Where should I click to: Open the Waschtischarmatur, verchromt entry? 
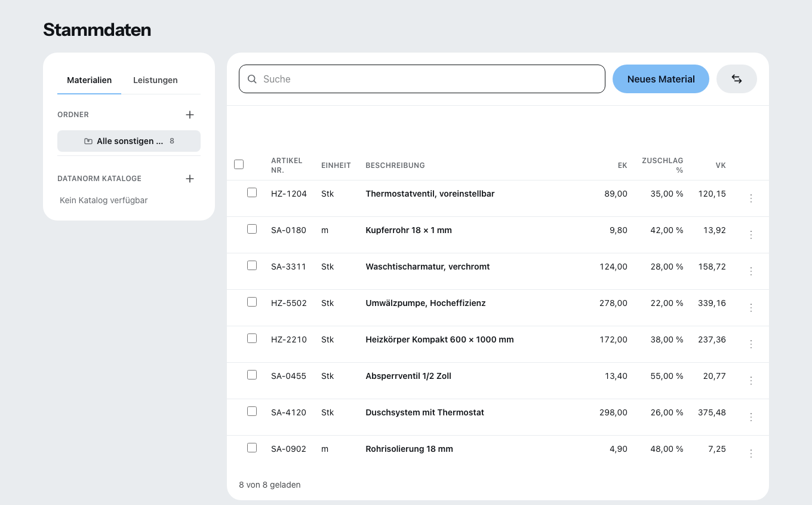(x=427, y=267)
